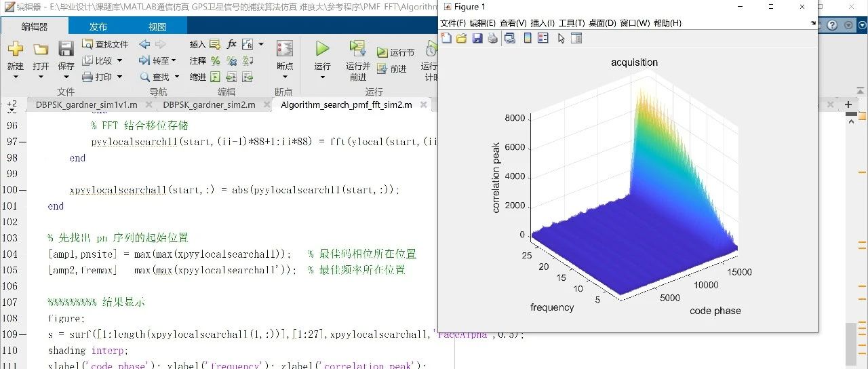Click Edit Plot arrow cursor icon in Figure 1
The image size is (868, 369).
[x=561, y=38]
